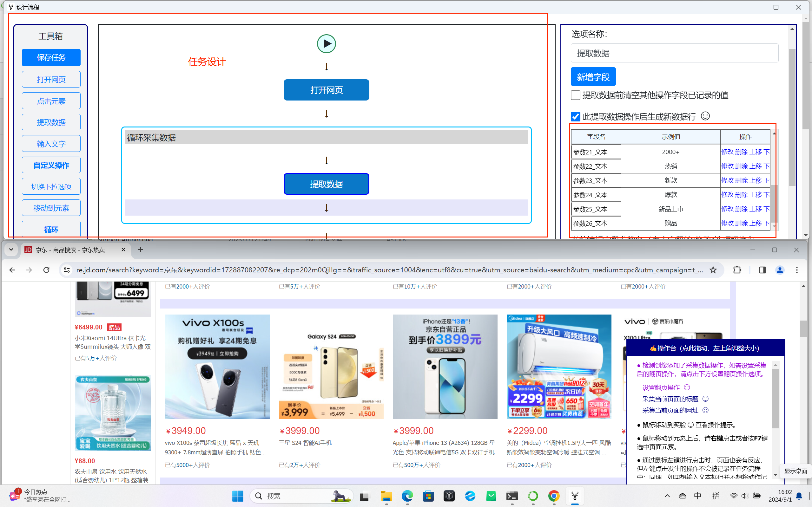Select the 打开网页 node in flow canvas
This screenshot has height=507, width=812.
coord(326,90)
